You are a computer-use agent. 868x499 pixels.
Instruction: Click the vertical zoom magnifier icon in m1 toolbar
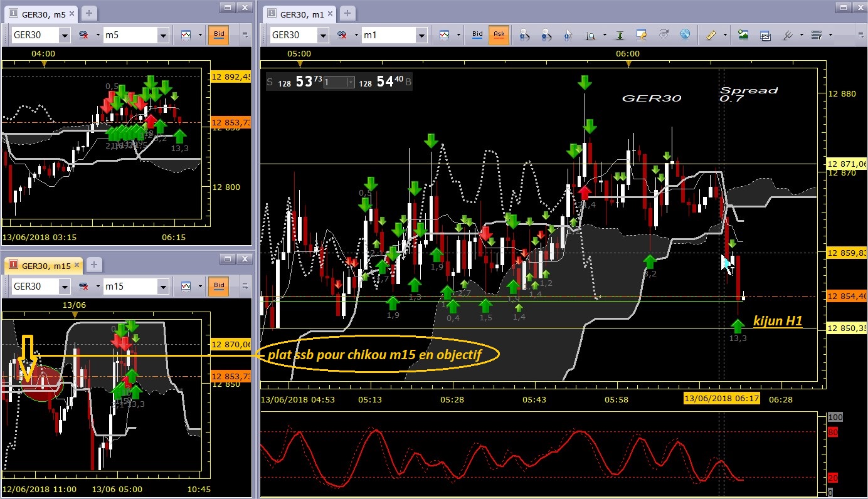coord(590,35)
